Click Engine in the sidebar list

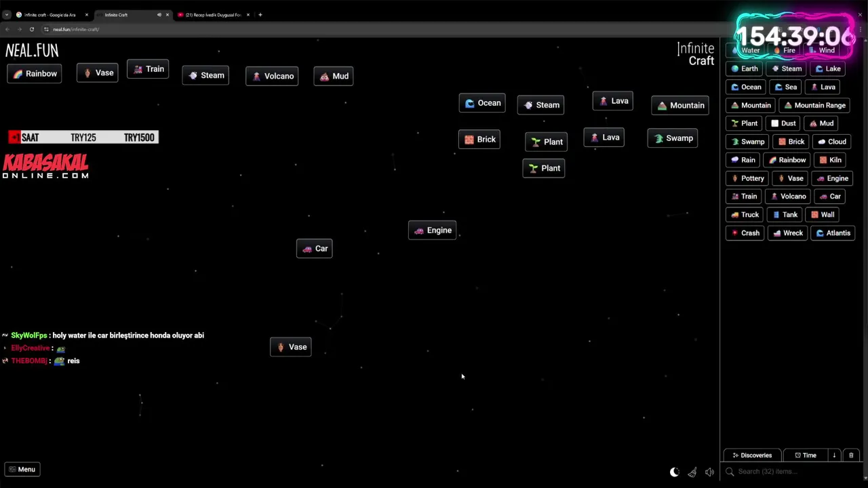pyautogui.click(x=832, y=178)
